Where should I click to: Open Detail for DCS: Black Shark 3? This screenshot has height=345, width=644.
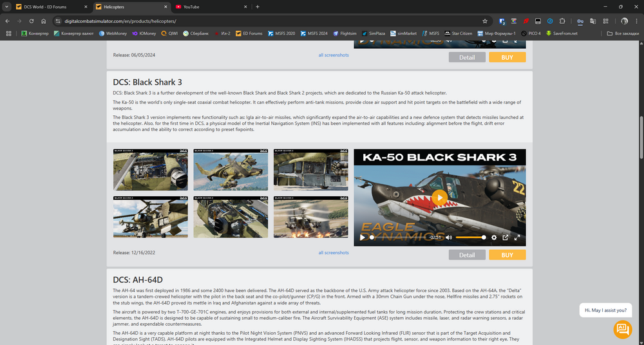[467, 255]
